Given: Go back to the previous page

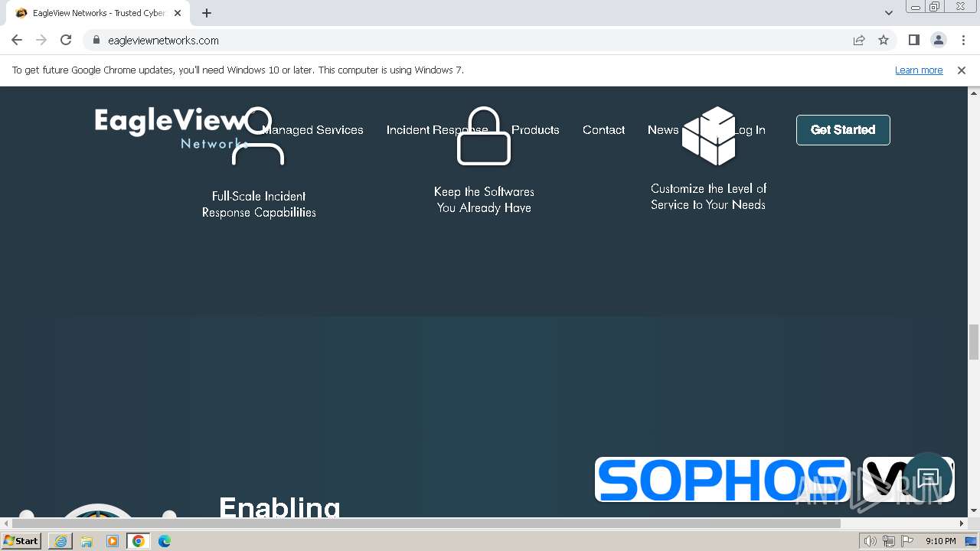Looking at the screenshot, I should 17,41.
